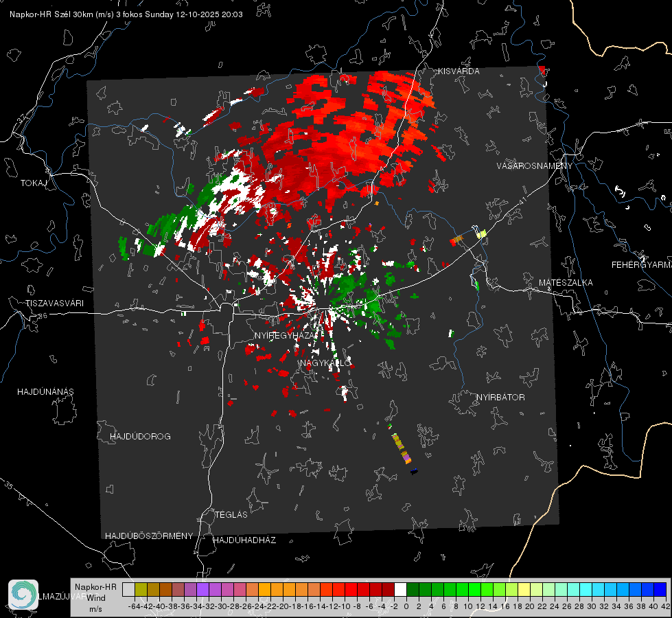Click the -30 value on the legend scale

click(222, 606)
